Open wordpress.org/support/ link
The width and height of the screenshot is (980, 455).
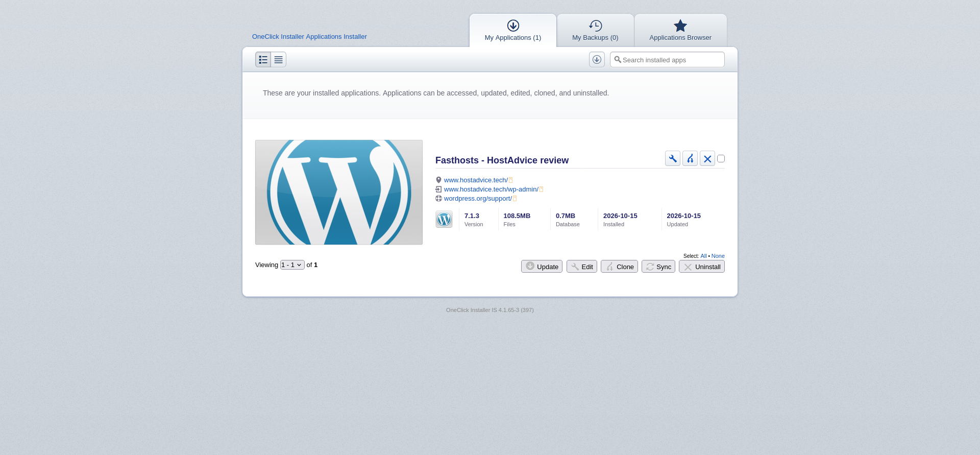pyautogui.click(x=478, y=199)
